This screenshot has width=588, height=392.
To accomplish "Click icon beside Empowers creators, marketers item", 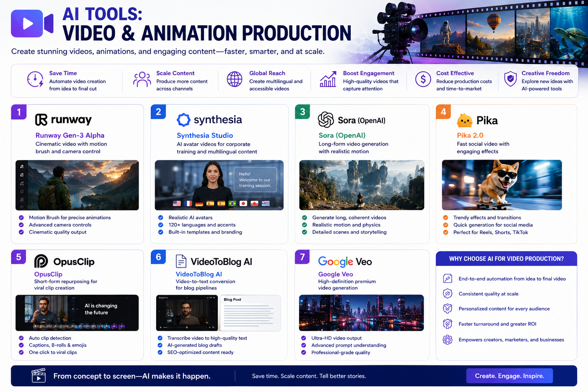I will click(448, 340).
